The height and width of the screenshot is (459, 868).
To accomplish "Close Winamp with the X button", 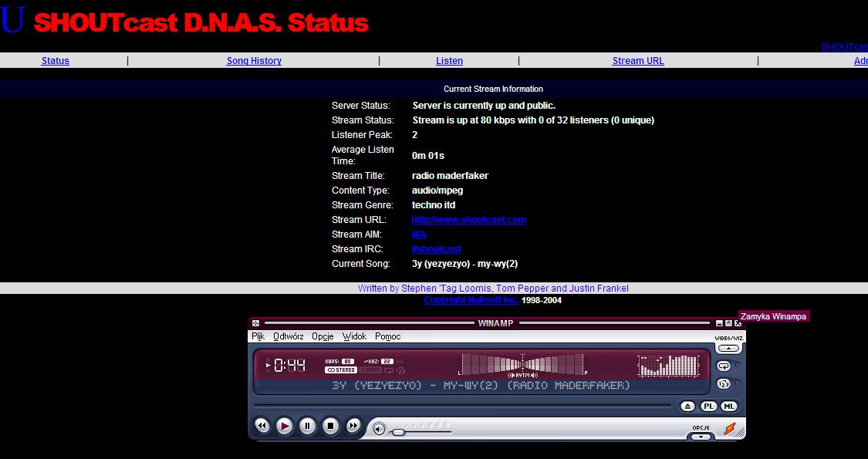I will click(738, 323).
